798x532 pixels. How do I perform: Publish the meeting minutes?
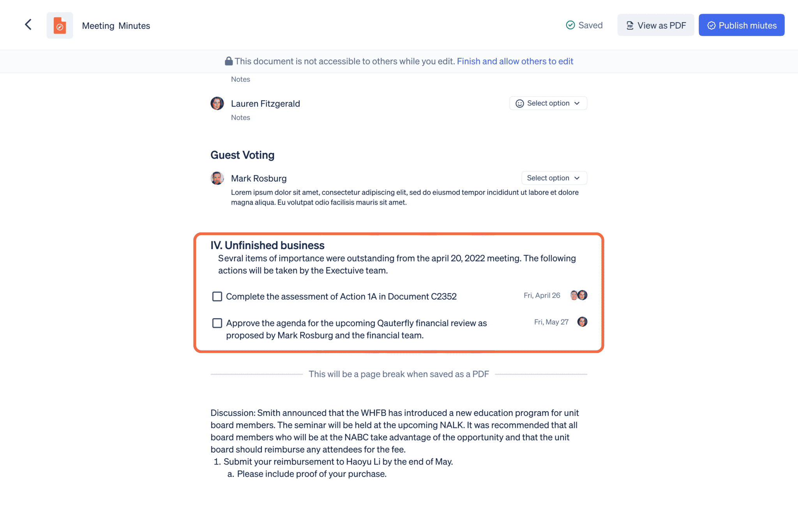(x=742, y=25)
